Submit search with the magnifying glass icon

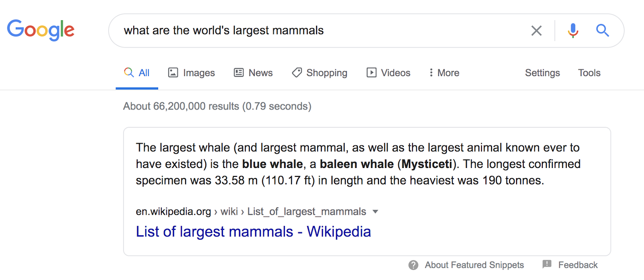(x=602, y=31)
